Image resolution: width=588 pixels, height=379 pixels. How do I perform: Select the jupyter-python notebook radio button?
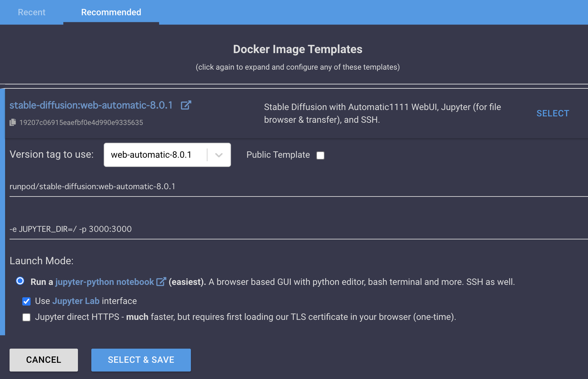click(x=20, y=281)
